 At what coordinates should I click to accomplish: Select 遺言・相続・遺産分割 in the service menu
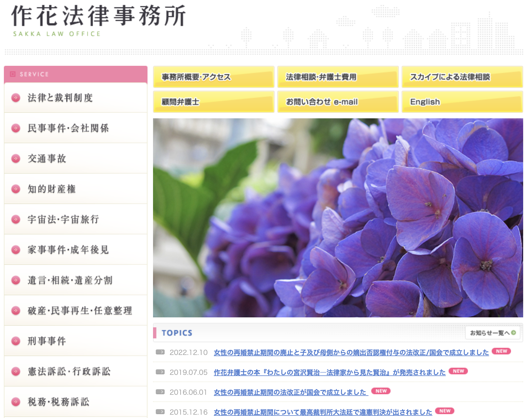tap(76, 280)
